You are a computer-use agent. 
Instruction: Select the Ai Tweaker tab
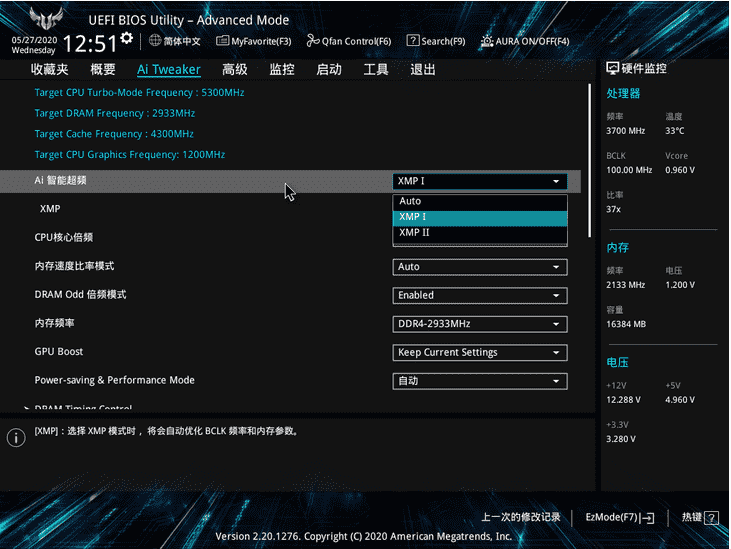tap(169, 69)
